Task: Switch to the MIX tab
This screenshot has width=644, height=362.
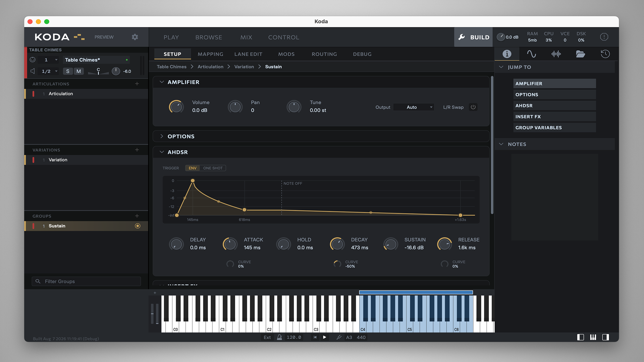Action: [x=246, y=37]
